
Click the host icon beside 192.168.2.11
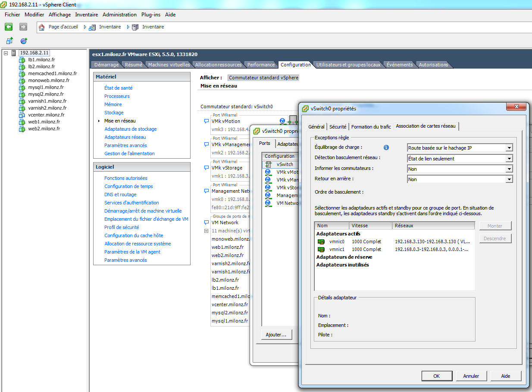(14, 53)
